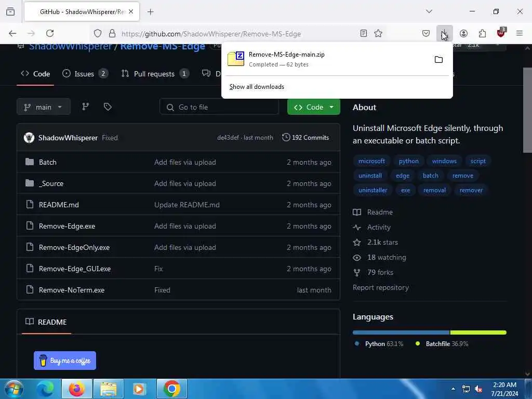Screen dimensions: 532x399
Task: Open the list all tabs chevron
Action: (x=429, y=11)
